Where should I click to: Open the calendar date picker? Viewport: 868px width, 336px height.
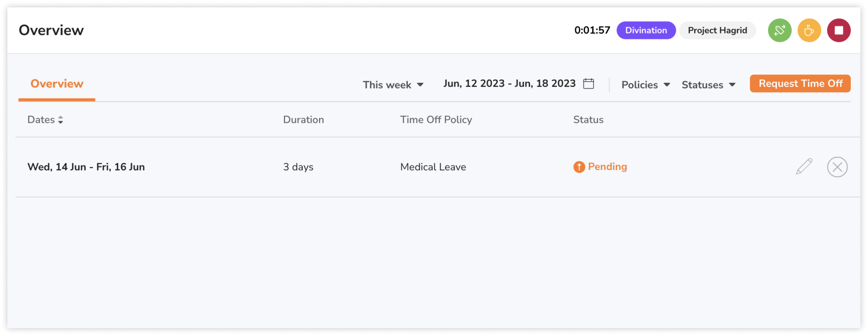(589, 83)
